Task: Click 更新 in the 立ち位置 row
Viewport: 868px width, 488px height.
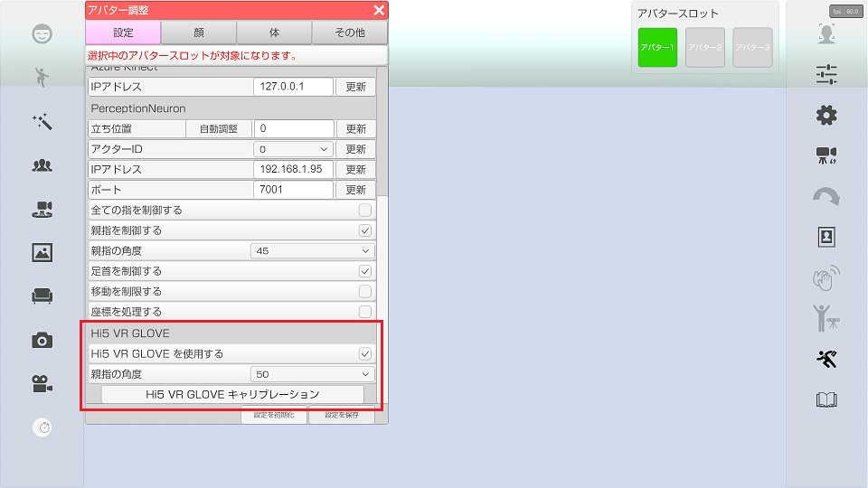Action: pyautogui.click(x=356, y=129)
